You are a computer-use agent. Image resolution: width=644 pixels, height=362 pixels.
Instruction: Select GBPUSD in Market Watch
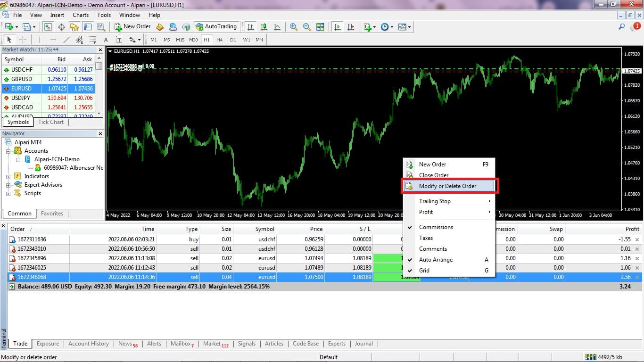pyautogui.click(x=49, y=79)
